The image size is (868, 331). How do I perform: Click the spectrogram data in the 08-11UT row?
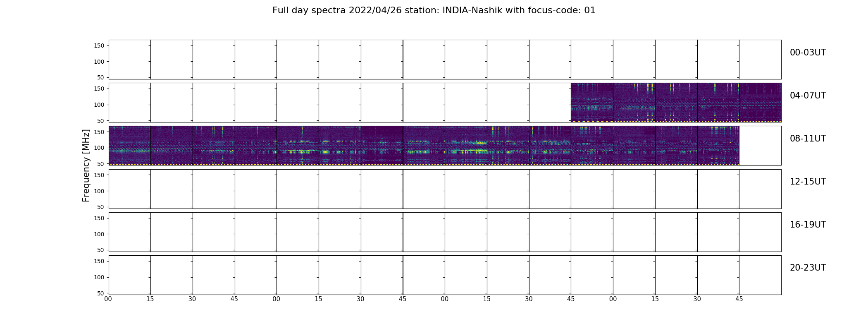[x=424, y=146]
